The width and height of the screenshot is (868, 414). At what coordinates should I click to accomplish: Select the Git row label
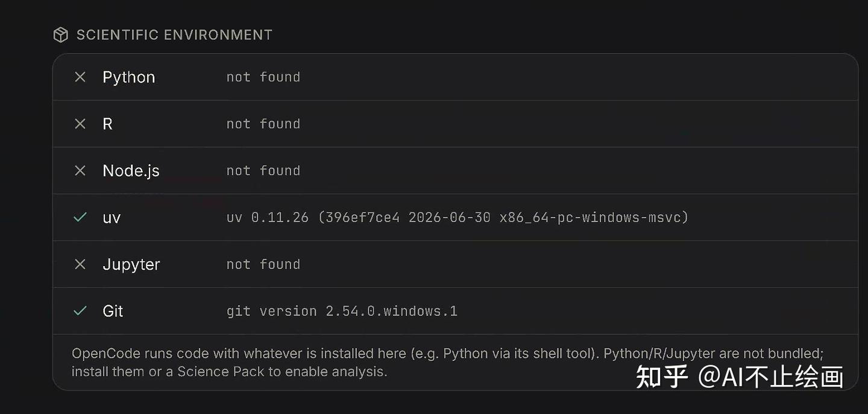[x=113, y=311]
